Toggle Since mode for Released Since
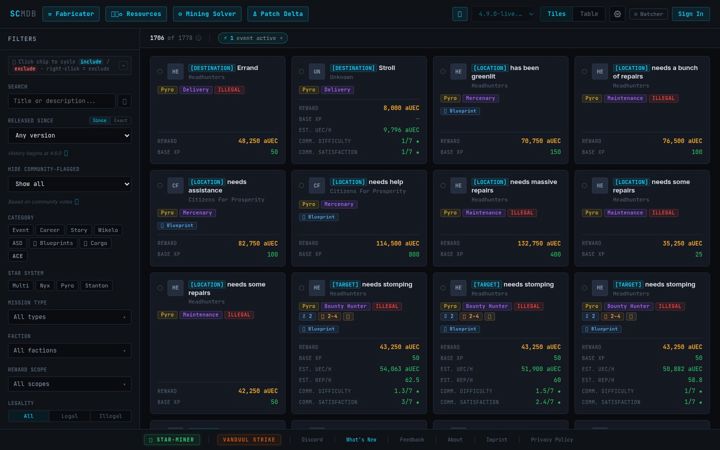720x450 pixels. (99, 120)
